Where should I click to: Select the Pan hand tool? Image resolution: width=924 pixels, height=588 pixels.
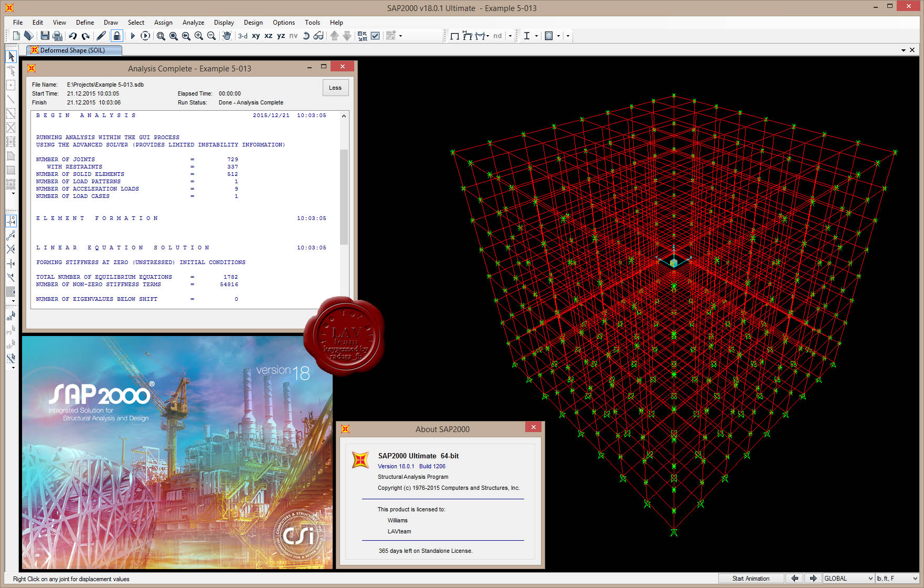coord(227,36)
